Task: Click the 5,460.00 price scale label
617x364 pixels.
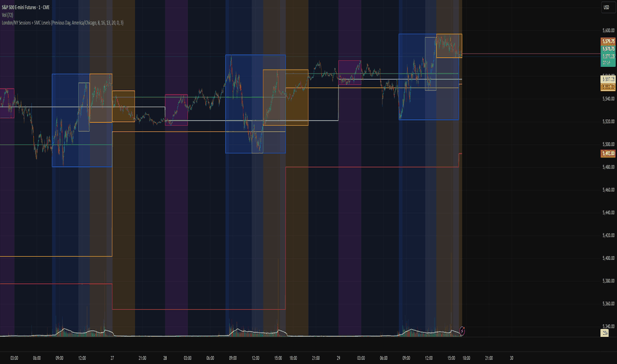Action: point(608,190)
